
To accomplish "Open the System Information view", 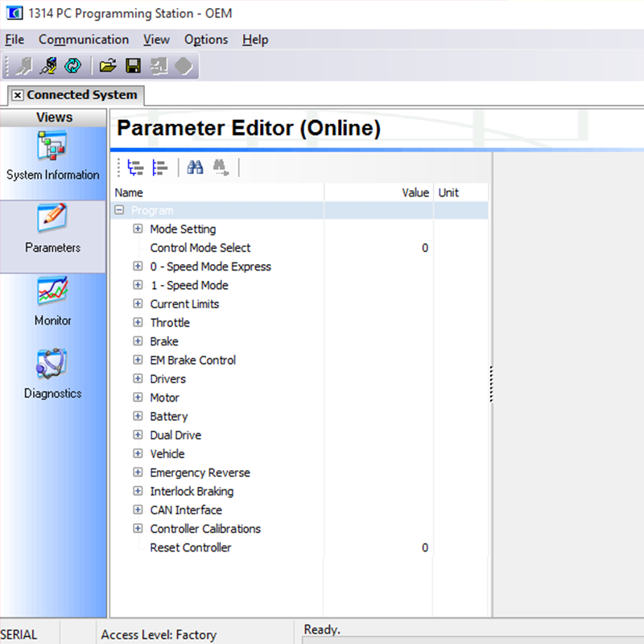I will [52, 156].
